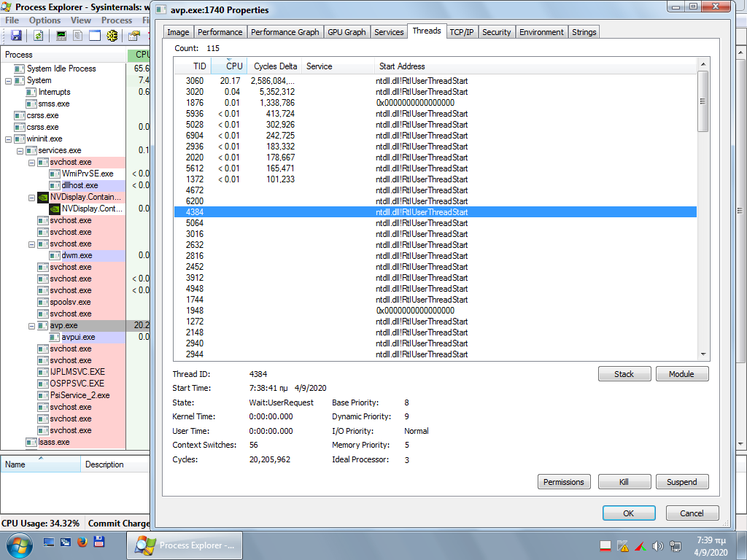Click the Permissions button

564,482
